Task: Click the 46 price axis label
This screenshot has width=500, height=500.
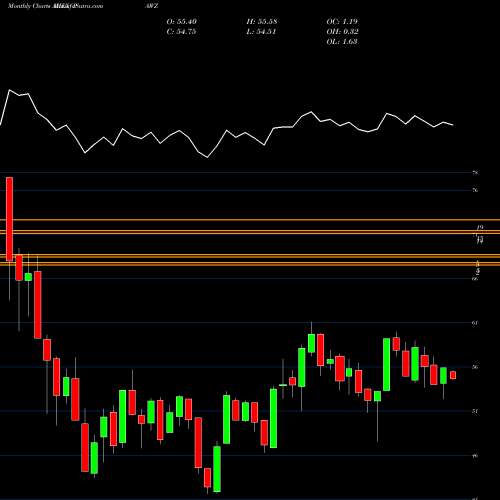Action: pyautogui.click(x=475, y=455)
